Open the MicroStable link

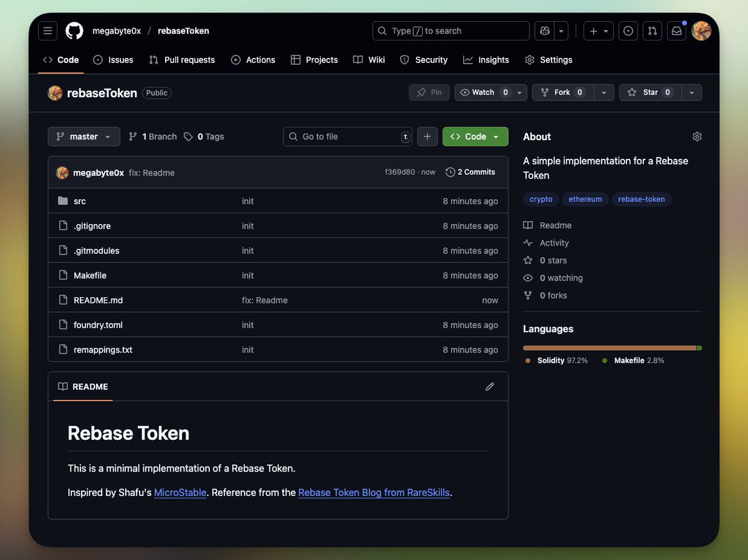pyautogui.click(x=180, y=493)
